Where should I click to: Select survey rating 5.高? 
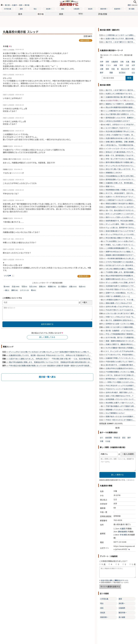click(100, 564)
